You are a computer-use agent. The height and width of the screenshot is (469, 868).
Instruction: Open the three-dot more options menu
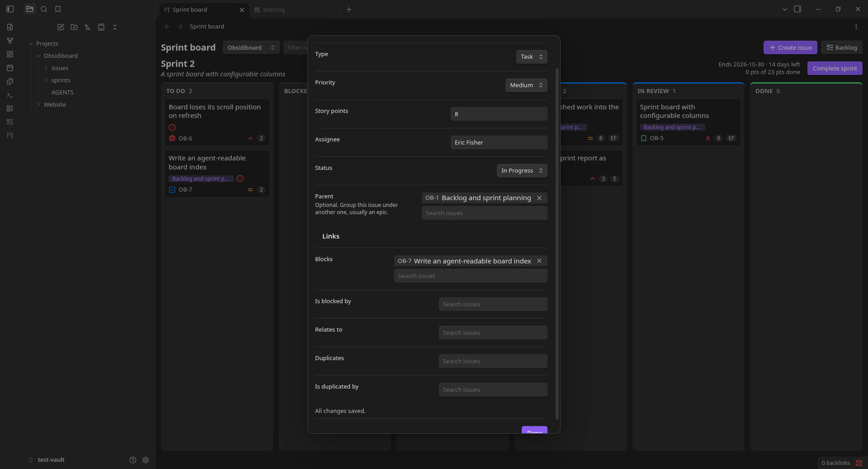tap(856, 27)
